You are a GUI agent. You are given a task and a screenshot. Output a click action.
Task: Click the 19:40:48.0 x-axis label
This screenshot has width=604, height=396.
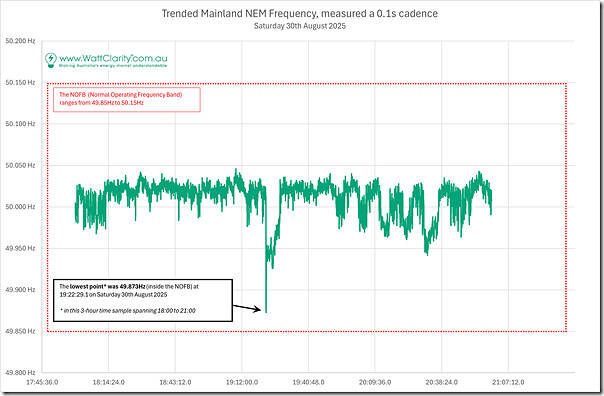tap(309, 382)
